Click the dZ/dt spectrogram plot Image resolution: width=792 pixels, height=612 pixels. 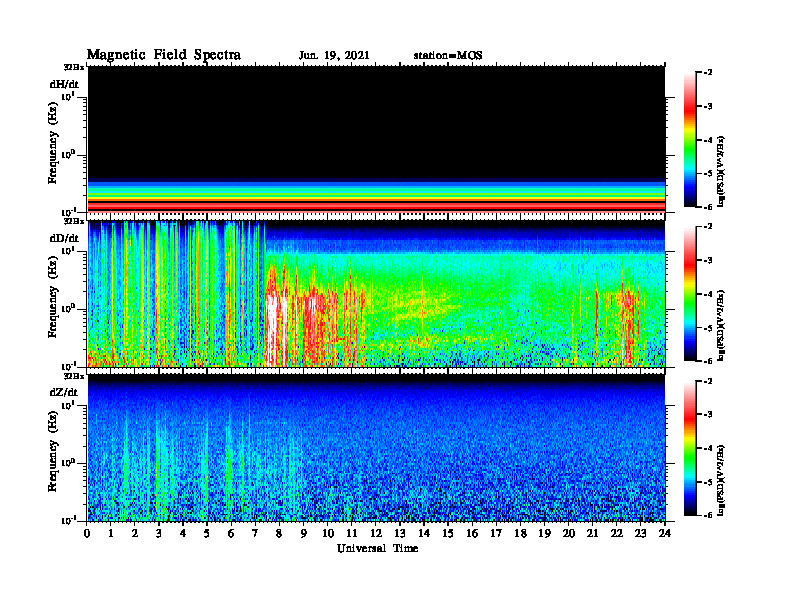(376, 448)
